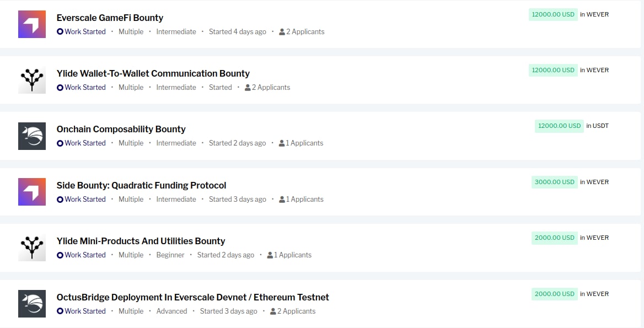Click applicants person icon on OctusBridge Deployment
This screenshot has height=328, width=644.
point(273,311)
